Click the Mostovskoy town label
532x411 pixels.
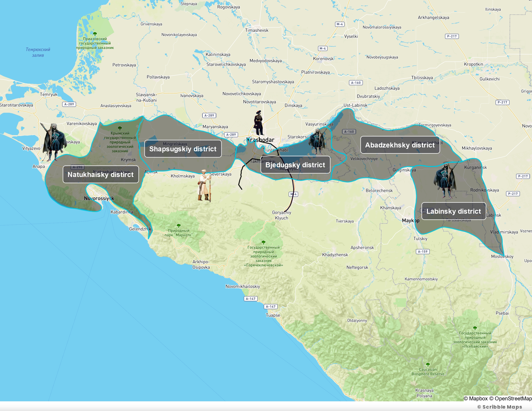(502, 256)
